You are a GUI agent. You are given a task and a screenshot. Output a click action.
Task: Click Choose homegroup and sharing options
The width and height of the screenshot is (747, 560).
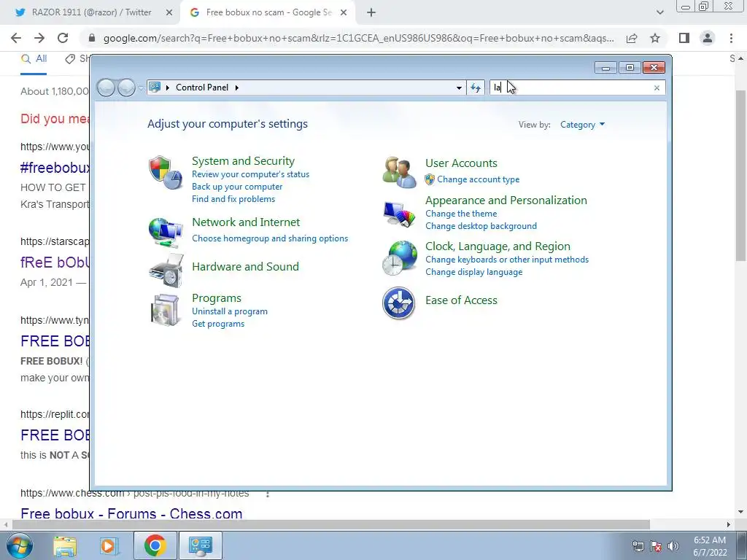(270, 238)
